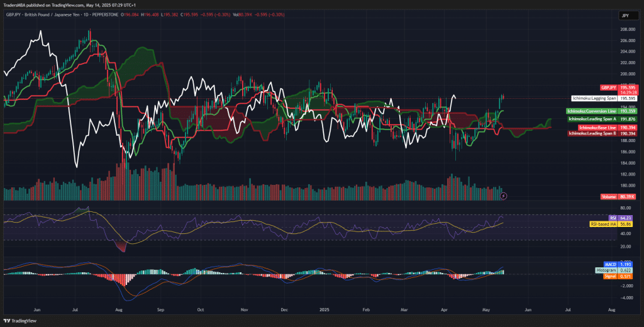Click the lightning bolt icon near volume bars
Viewport: 644px width, 327px height.
click(503, 196)
